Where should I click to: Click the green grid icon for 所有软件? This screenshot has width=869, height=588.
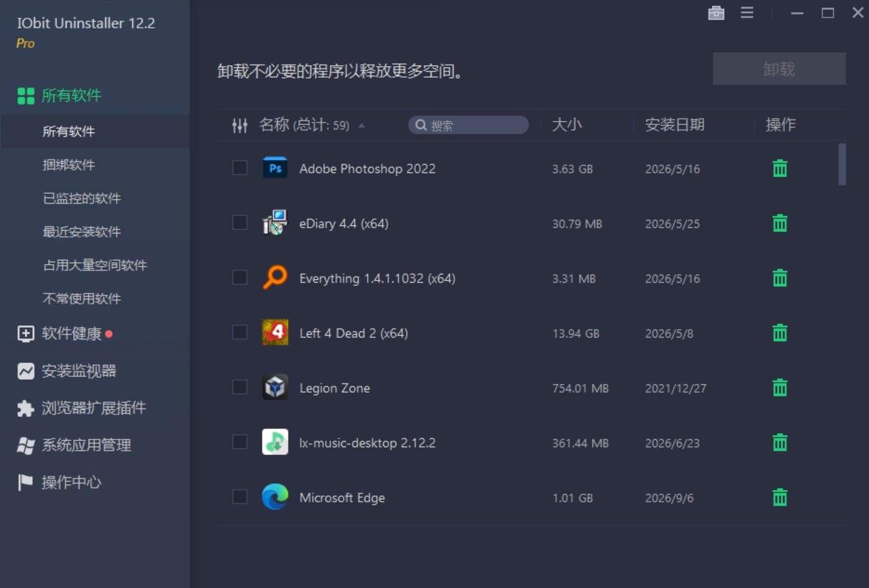[25, 96]
